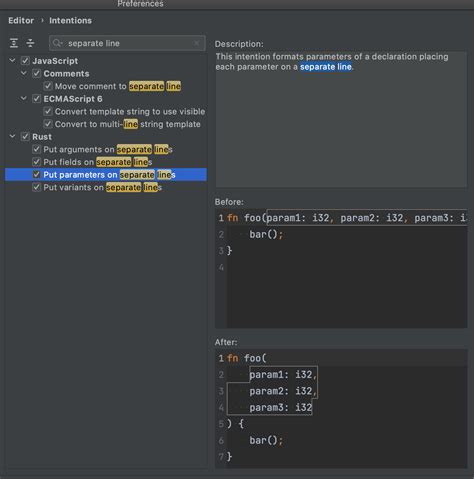
Task: Click 'bar();' in the After code preview
Action: pyautogui.click(x=266, y=440)
